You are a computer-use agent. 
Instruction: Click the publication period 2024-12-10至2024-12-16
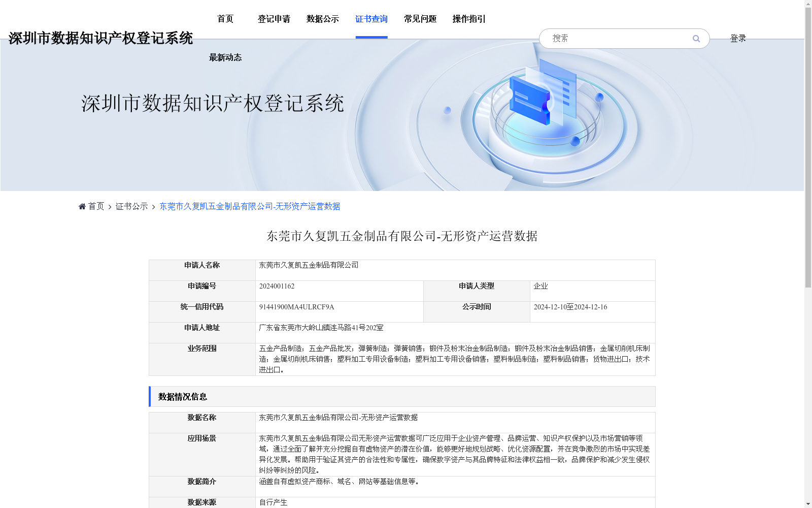tap(570, 307)
